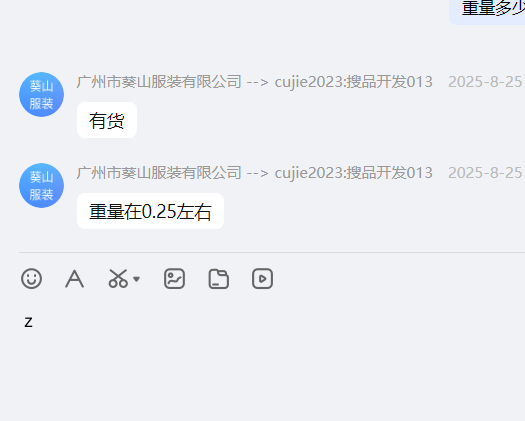Open the font settings A icon
525x421 pixels.
[x=74, y=278]
